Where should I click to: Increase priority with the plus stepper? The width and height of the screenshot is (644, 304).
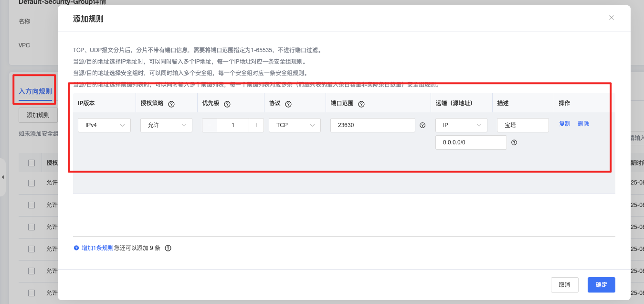[x=256, y=125]
